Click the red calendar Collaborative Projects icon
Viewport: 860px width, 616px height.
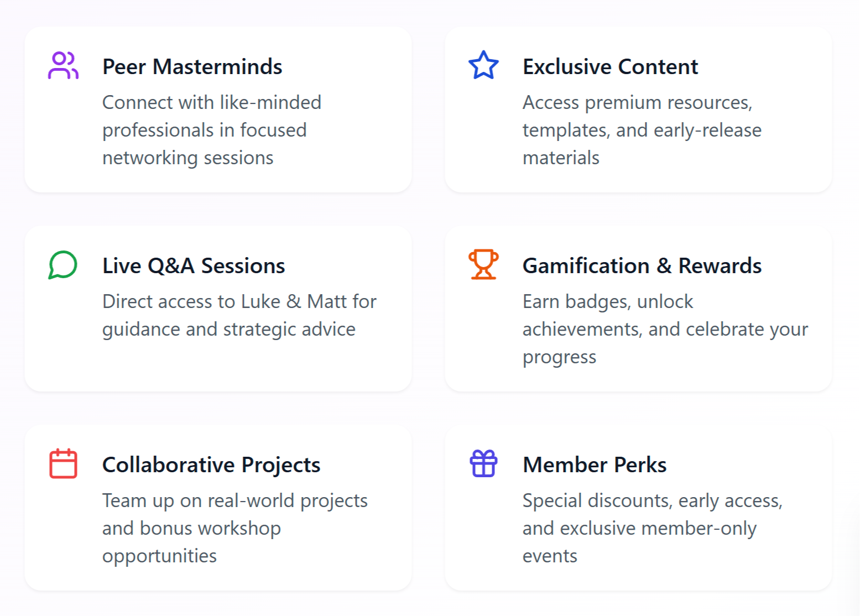click(63, 463)
